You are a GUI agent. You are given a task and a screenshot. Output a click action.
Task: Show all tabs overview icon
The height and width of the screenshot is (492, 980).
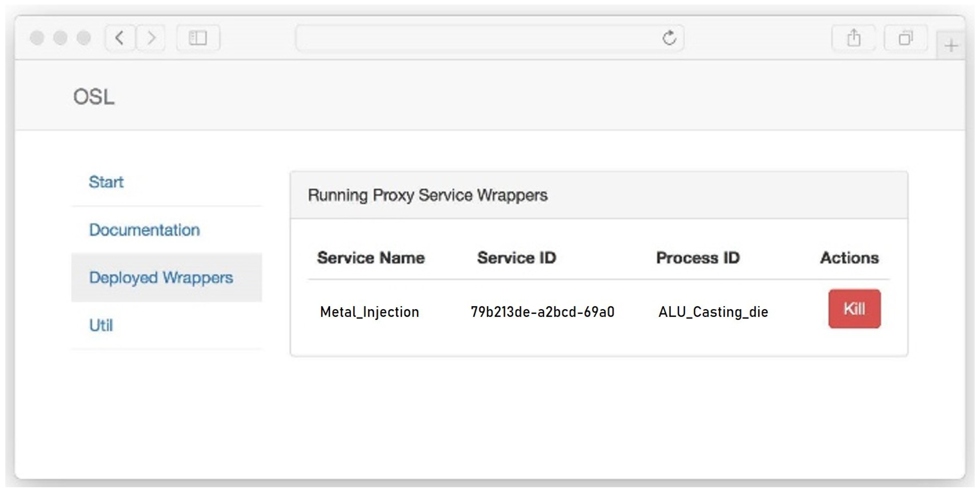tap(905, 38)
